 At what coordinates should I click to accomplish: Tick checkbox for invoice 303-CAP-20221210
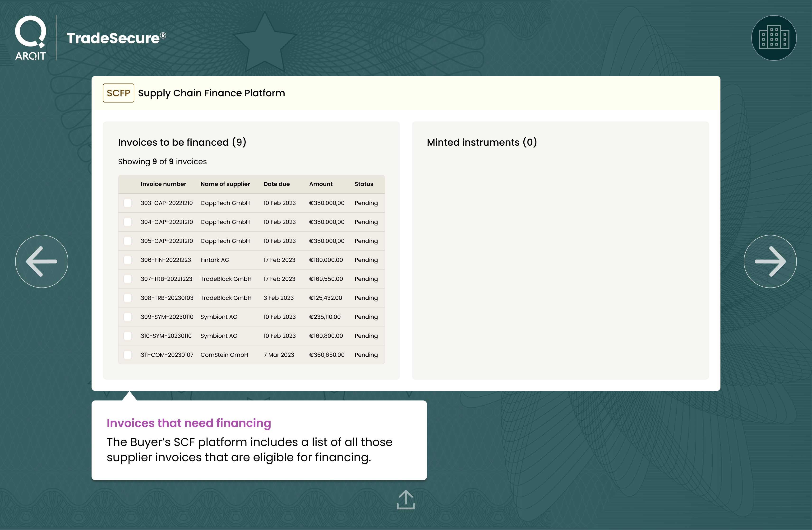point(128,203)
